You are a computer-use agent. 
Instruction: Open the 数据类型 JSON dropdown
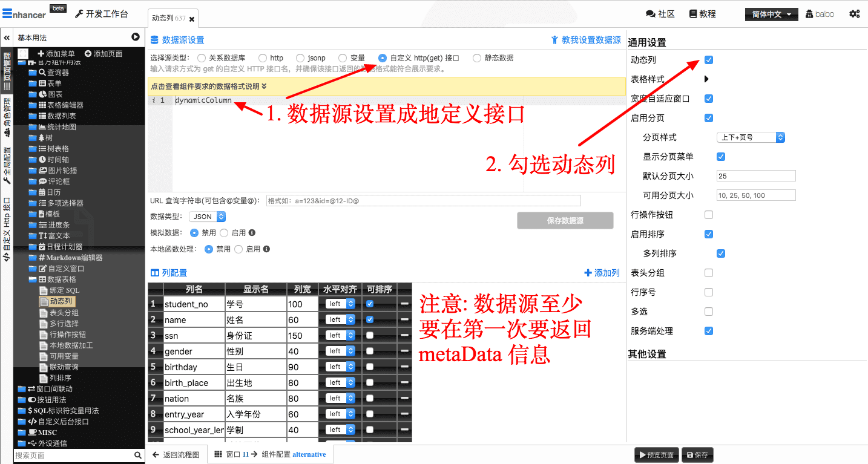pos(207,217)
